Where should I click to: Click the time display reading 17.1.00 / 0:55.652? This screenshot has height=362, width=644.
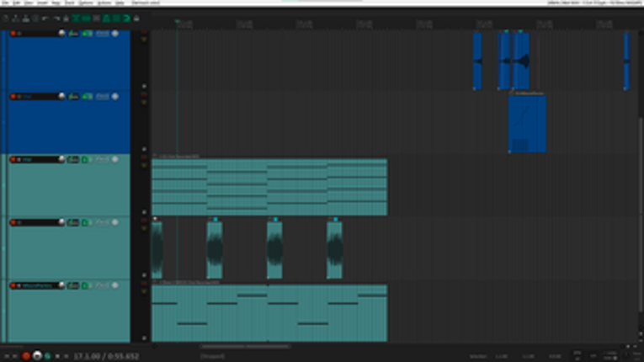point(106,356)
